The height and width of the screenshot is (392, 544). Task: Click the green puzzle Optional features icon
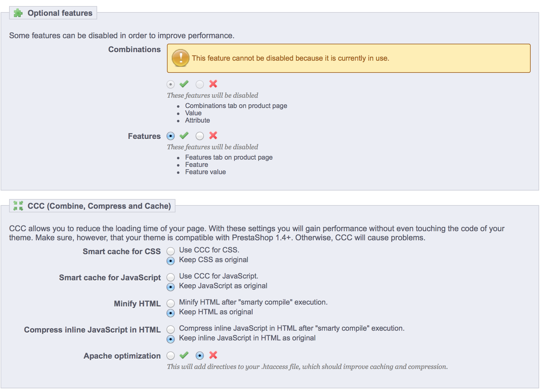coord(18,13)
